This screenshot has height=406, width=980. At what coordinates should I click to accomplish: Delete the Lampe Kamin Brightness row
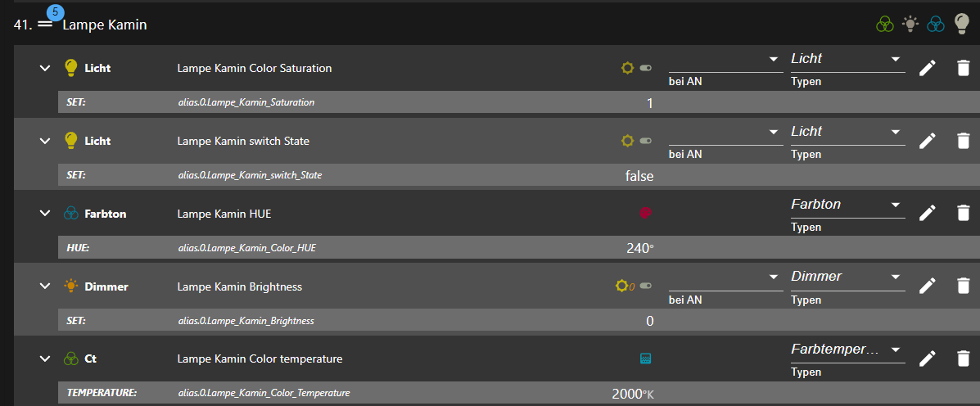[963, 286]
